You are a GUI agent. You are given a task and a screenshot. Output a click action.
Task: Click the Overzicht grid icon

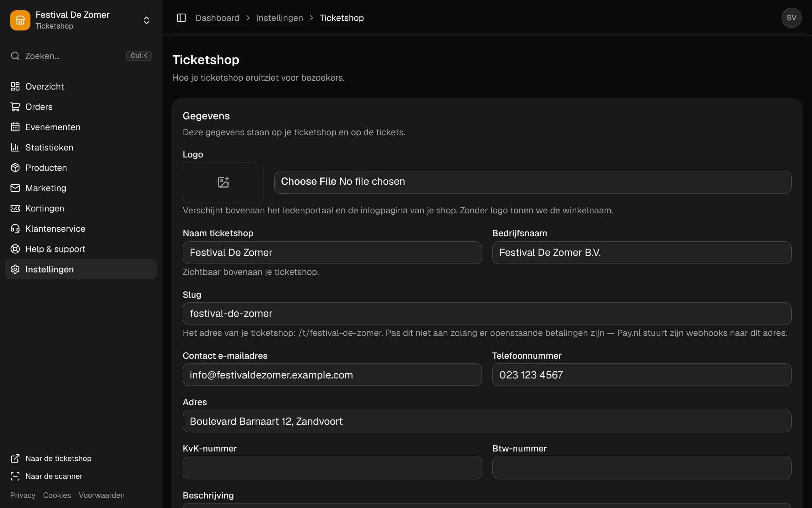[15, 86]
